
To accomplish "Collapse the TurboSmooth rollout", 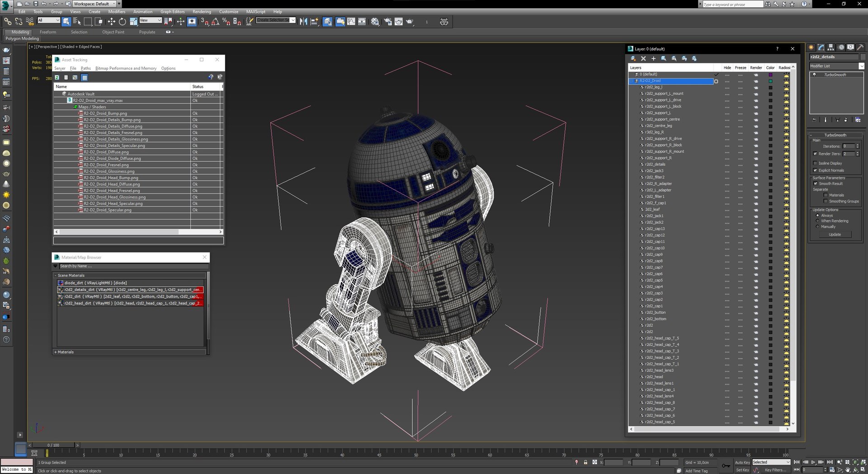I will (835, 135).
